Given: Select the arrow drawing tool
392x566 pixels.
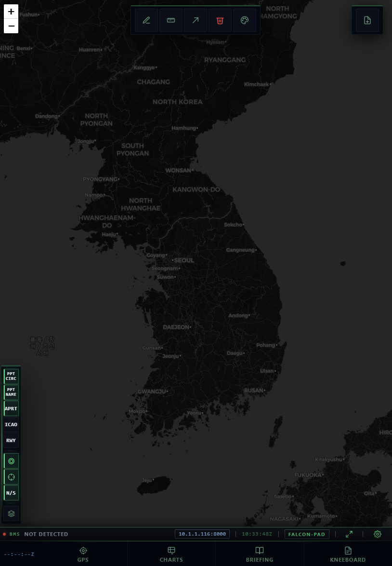Looking at the screenshot, I should (x=196, y=20).
